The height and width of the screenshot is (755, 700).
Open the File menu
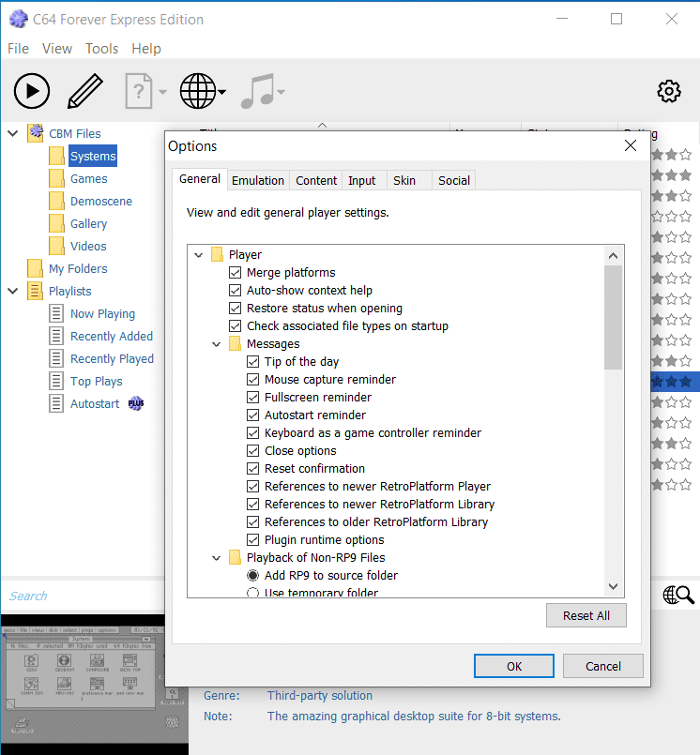click(x=19, y=49)
